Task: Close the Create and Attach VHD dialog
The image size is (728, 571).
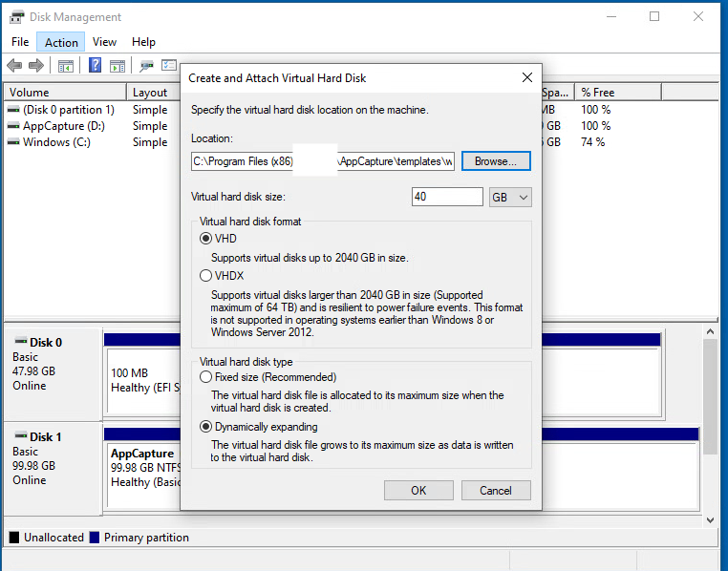Action: pos(527,77)
